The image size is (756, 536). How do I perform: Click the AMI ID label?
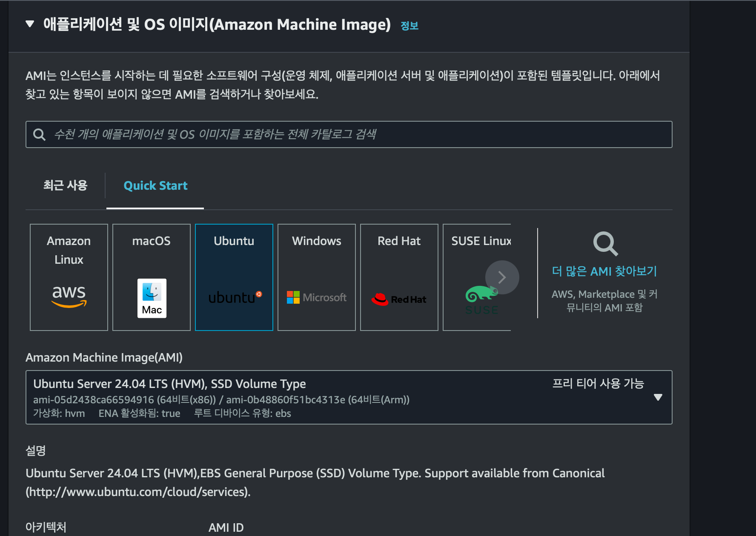(x=226, y=527)
